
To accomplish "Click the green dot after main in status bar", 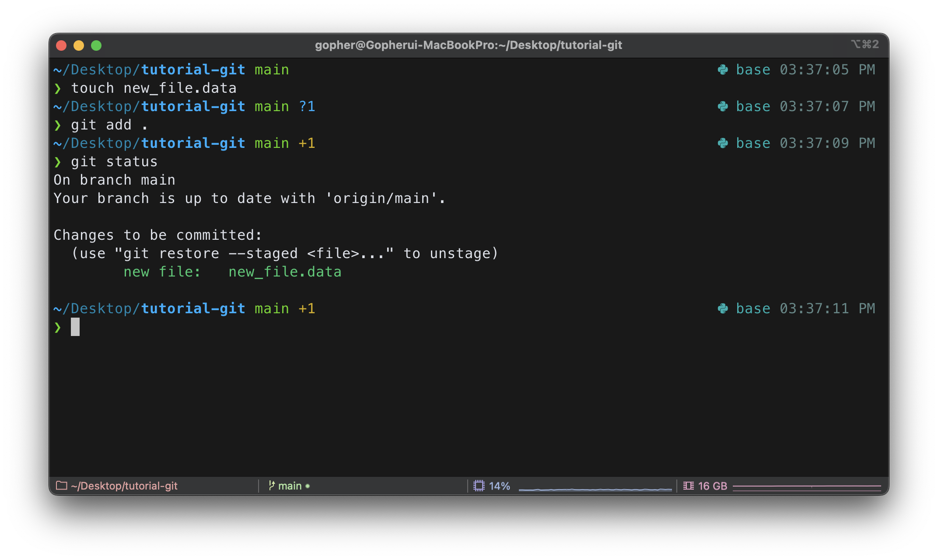I will coord(308,486).
